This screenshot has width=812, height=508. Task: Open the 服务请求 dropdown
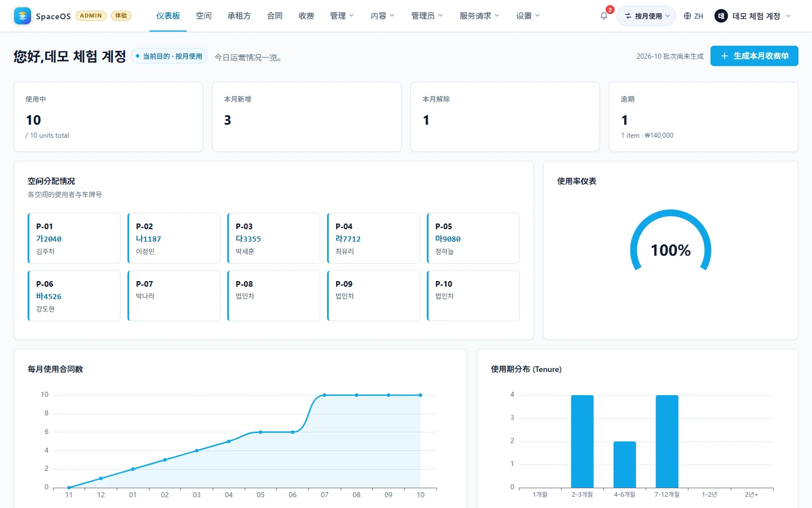(479, 16)
